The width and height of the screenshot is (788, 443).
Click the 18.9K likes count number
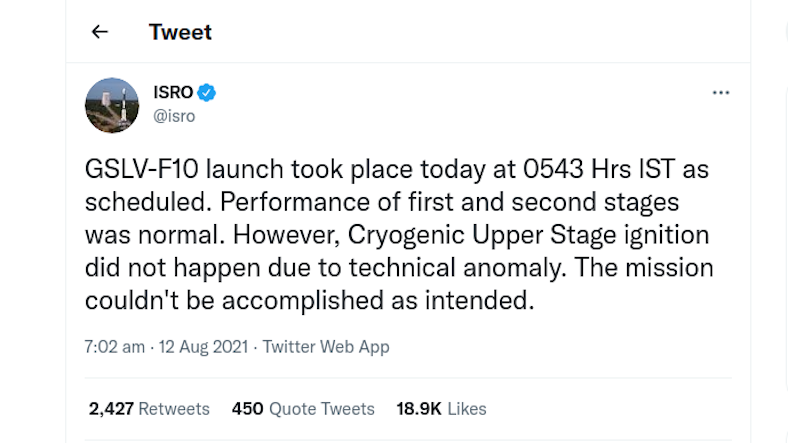pos(419,408)
